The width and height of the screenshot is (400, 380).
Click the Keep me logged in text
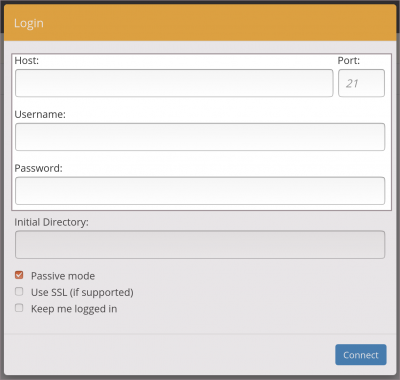click(74, 309)
